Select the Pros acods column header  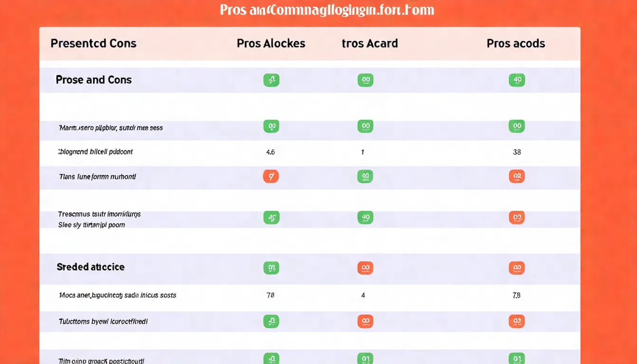coord(516,44)
